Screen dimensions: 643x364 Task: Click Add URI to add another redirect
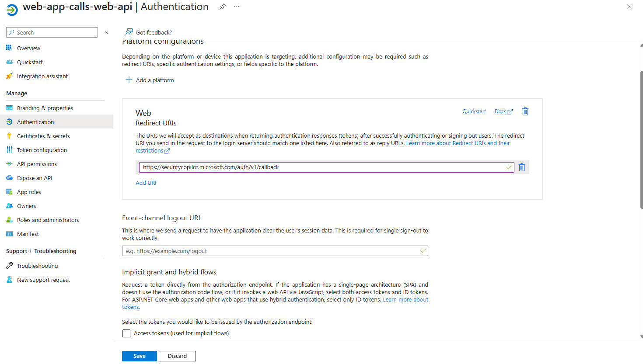click(x=146, y=183)
